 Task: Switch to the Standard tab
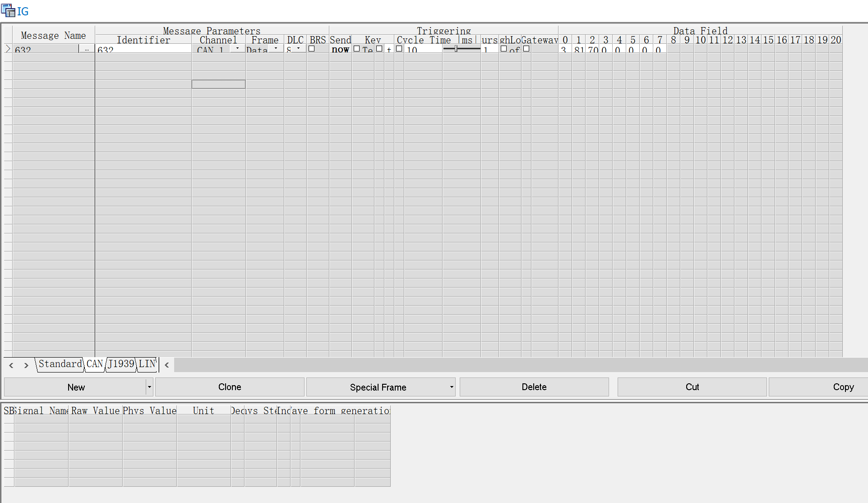coord(60,364)
